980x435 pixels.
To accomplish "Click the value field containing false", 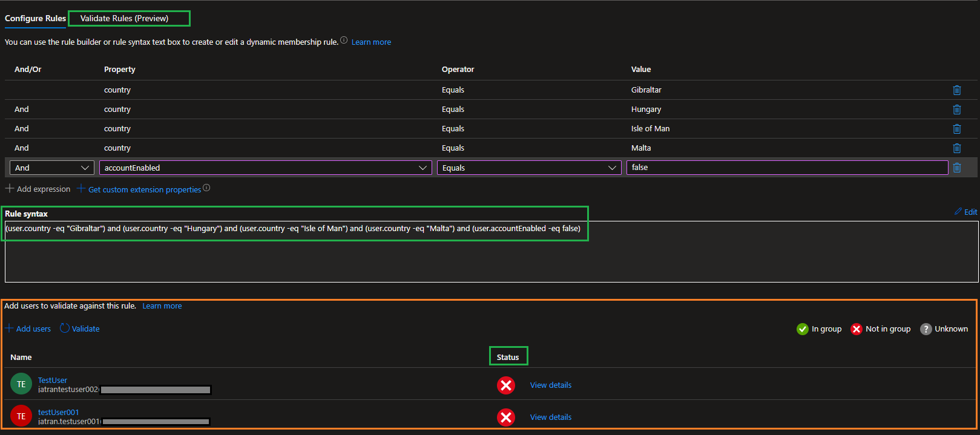I will (x=787, y=168).
